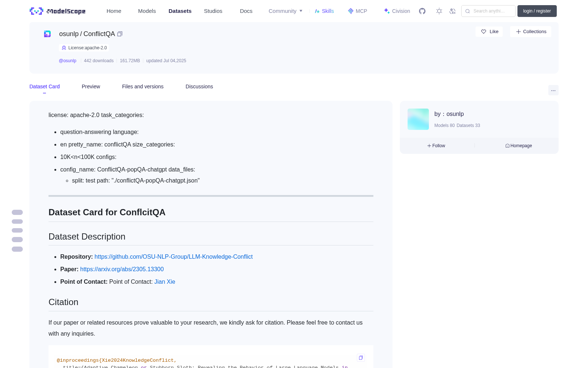The height and width of the screenshot is (368, 588).
Task: Click the first outline navigation pill
Action: point(17,212)
